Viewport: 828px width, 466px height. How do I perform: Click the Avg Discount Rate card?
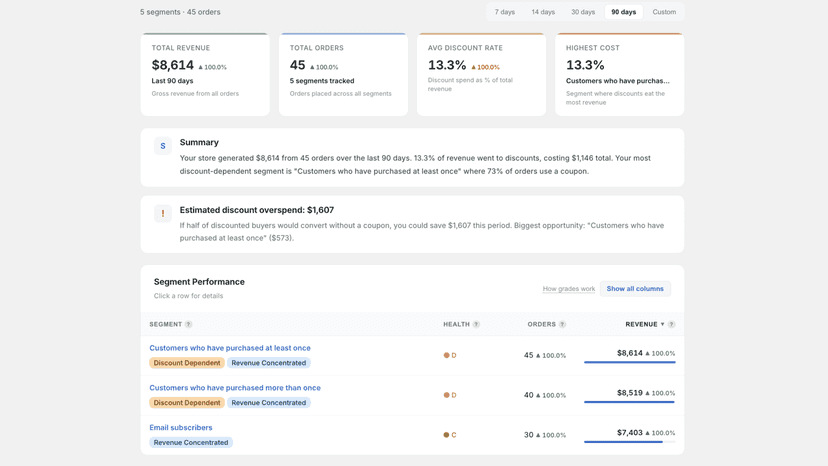coord(481,74)
